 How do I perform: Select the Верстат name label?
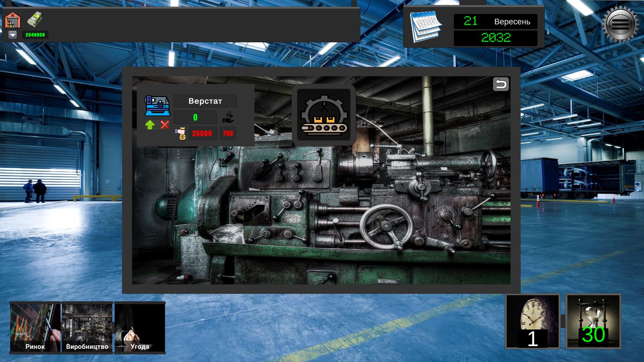tap(205, 101)
